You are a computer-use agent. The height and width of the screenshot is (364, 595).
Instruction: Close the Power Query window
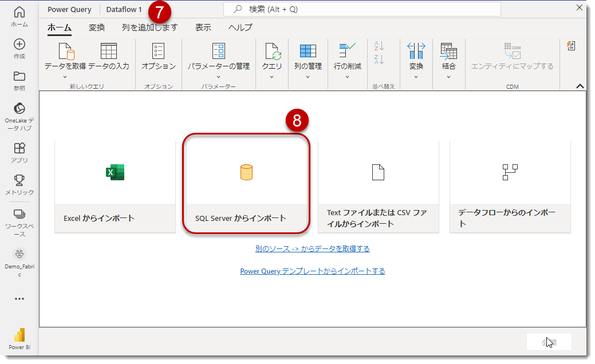click(580, 7)
